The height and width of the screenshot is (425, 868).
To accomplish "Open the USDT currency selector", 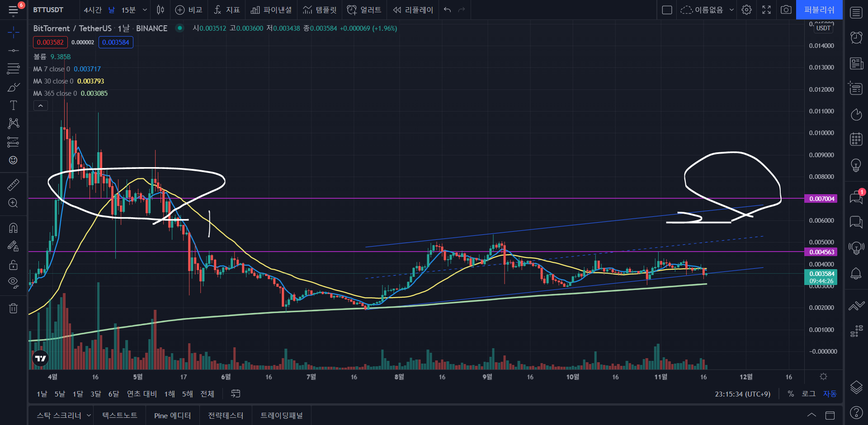I will [x=823, y=28].
